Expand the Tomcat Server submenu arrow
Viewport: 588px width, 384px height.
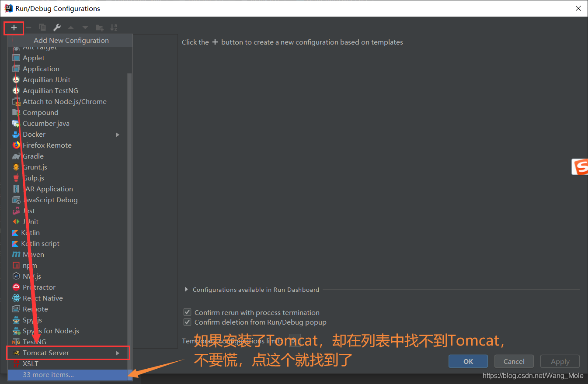[x=118, y=353]
